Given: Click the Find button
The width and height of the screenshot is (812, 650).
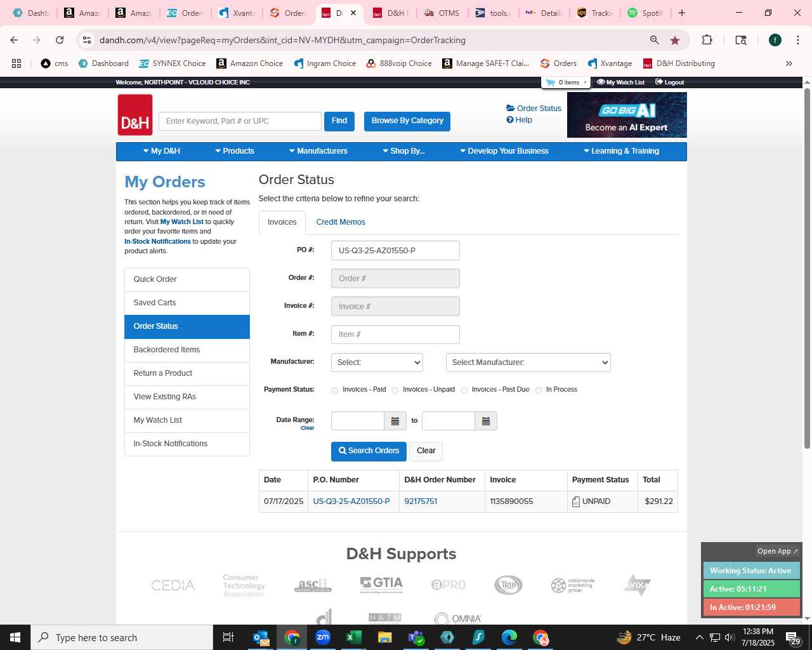Looking at the screenshot, I should click(x=339, y=121).
